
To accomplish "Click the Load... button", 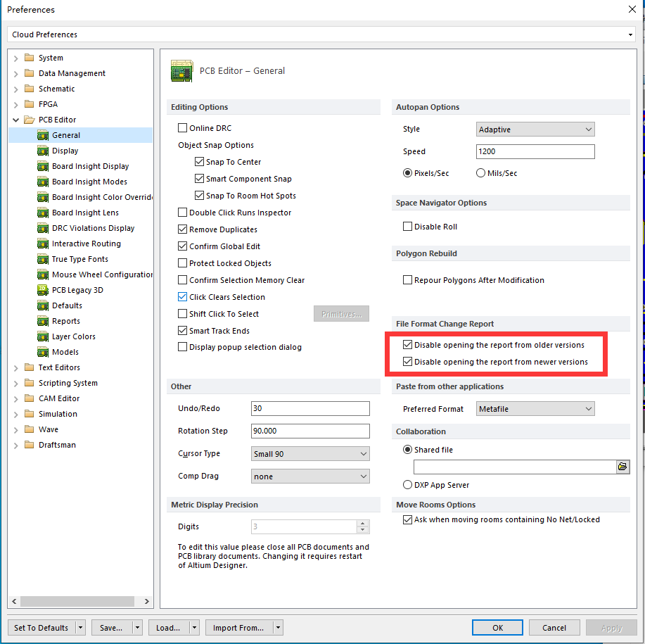I will tap(168, 628).
